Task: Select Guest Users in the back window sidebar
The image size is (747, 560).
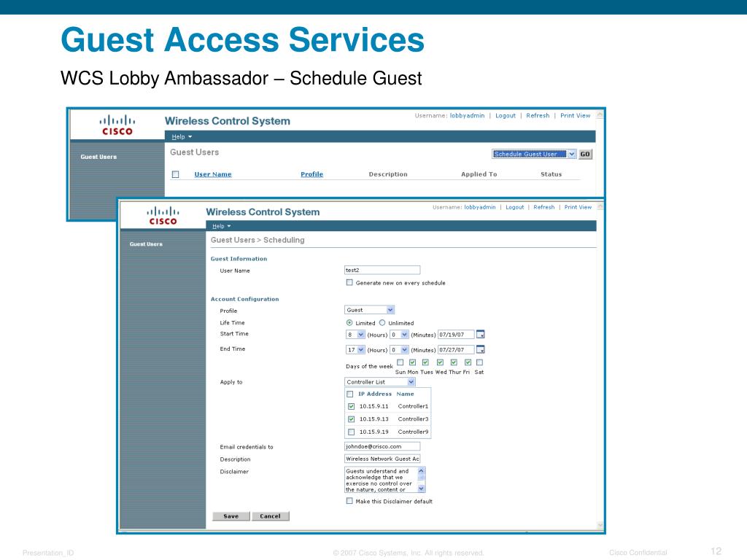Action: point(98,157)
